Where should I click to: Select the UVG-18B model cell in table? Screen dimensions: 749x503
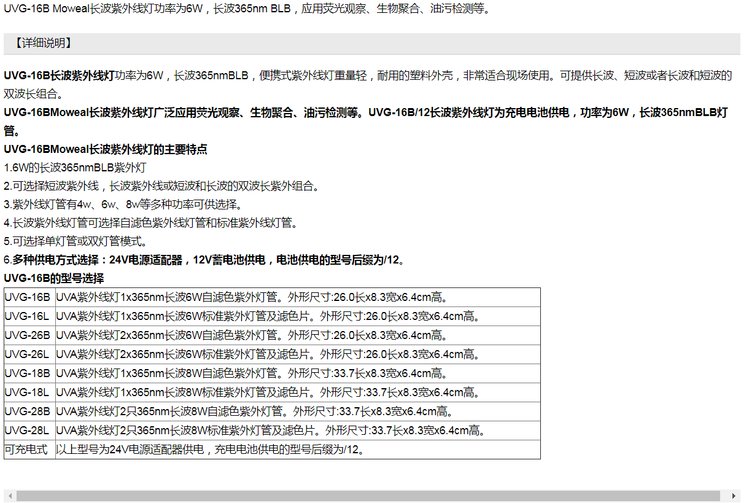[x=27, y=373]
